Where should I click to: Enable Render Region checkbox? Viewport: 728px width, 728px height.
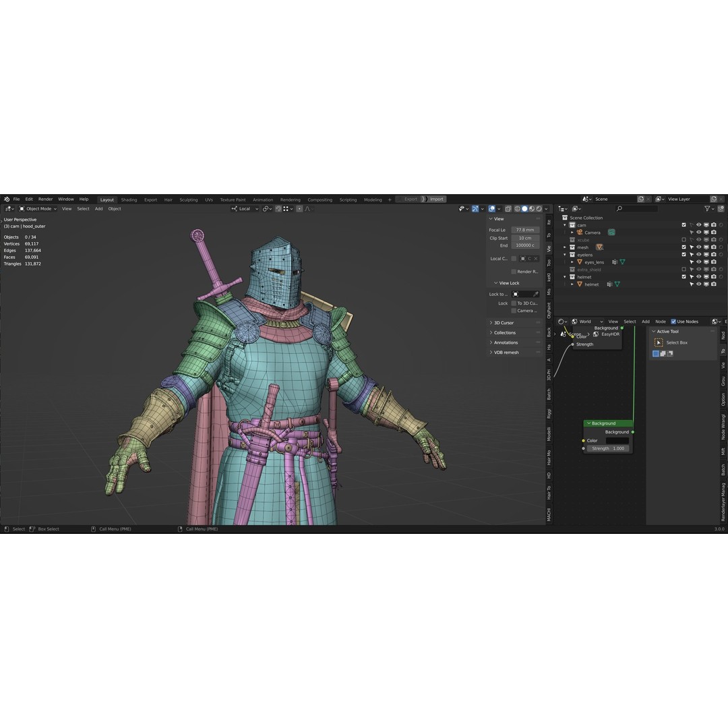[514, 272]
